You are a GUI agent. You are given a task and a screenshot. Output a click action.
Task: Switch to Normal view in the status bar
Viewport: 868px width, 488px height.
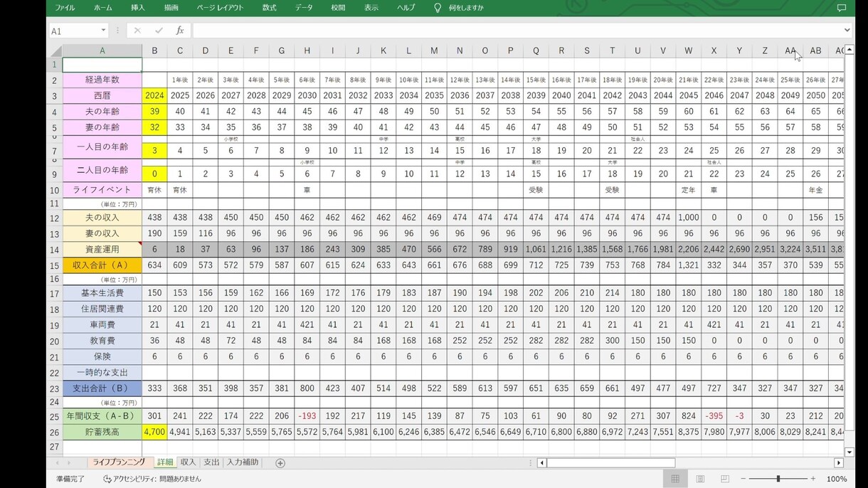pos(675,479)
